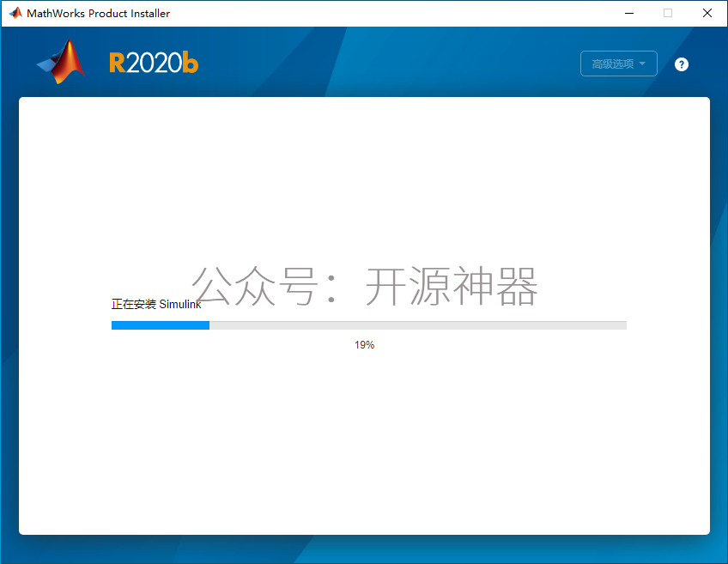Click the 正在安装 Simulink status text

(156, 304)
